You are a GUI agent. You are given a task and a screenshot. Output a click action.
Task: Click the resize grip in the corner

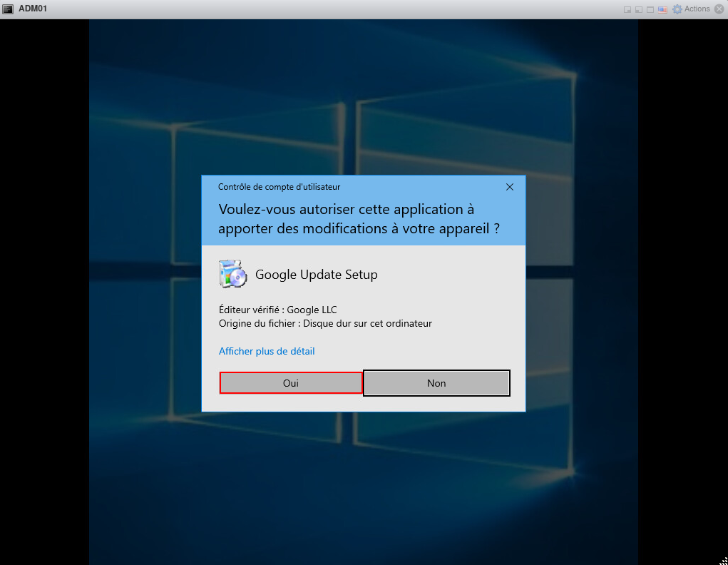coord(723,560)
